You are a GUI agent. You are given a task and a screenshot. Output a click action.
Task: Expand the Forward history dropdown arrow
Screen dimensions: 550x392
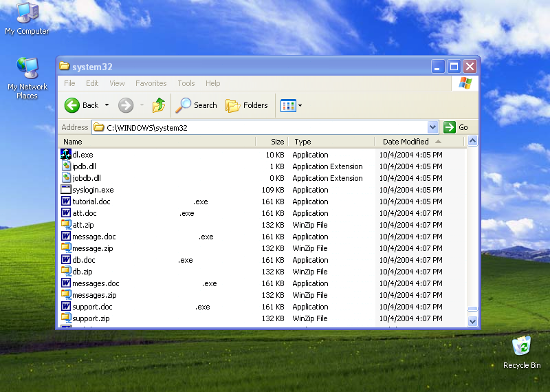(x=142, y=105)
